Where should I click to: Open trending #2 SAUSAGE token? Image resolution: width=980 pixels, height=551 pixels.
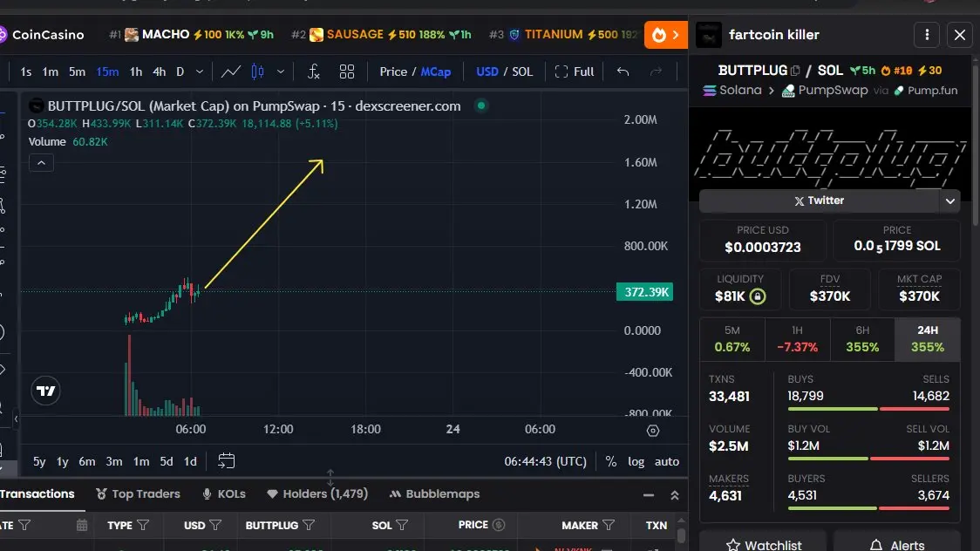381,35
